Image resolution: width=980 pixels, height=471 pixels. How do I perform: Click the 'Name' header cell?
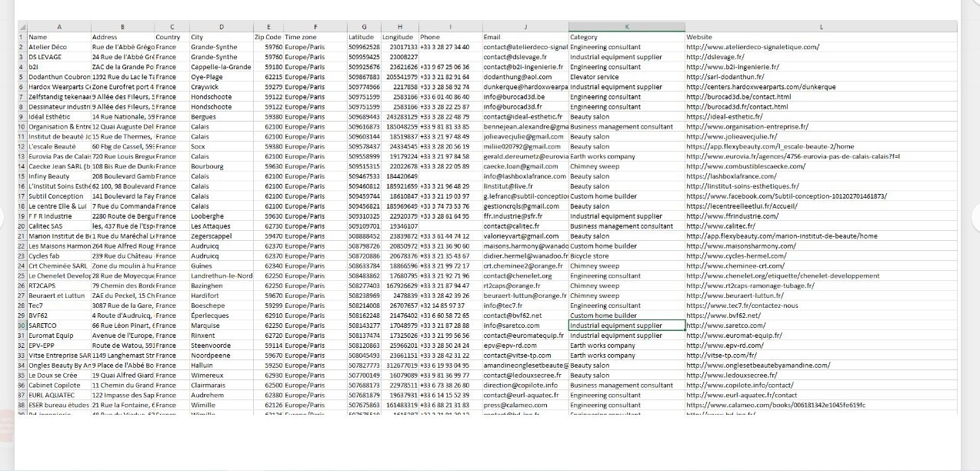tap(58, 37)
